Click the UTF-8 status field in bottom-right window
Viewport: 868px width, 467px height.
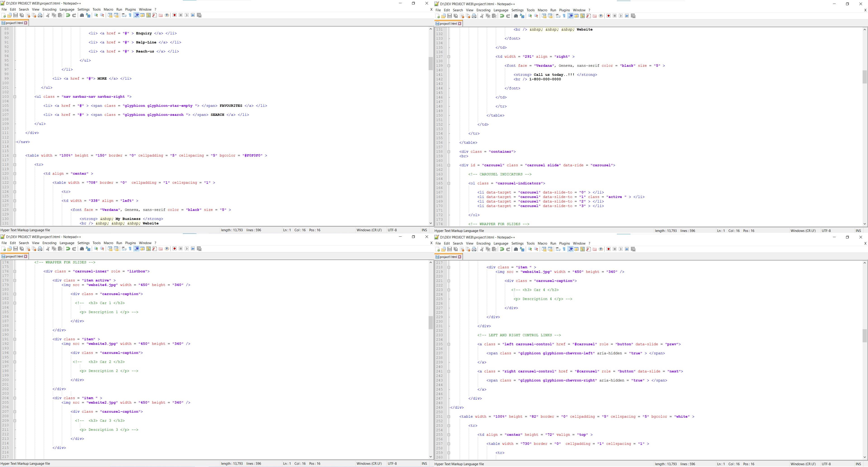(x=826, y=464)
